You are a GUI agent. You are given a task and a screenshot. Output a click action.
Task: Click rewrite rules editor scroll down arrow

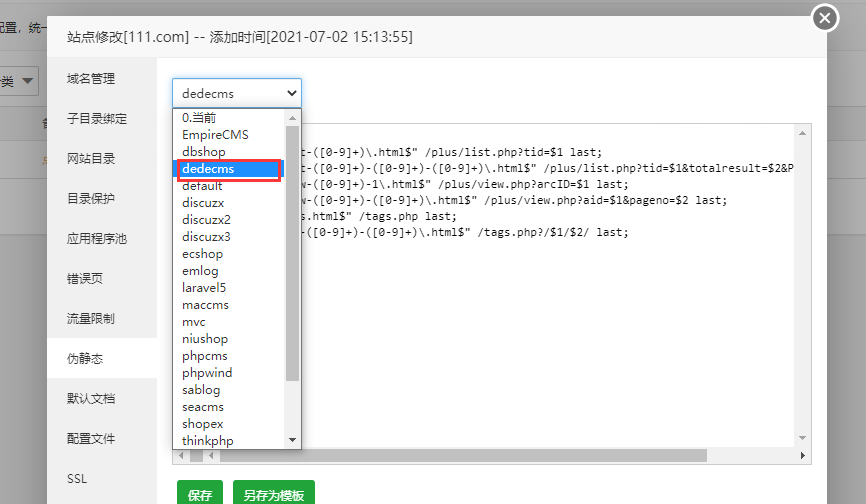pyautogui.click(x=802, y=438)
